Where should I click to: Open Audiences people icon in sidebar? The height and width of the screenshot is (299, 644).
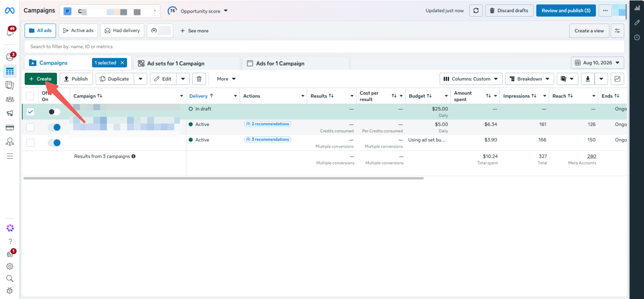tap(10, 99)
